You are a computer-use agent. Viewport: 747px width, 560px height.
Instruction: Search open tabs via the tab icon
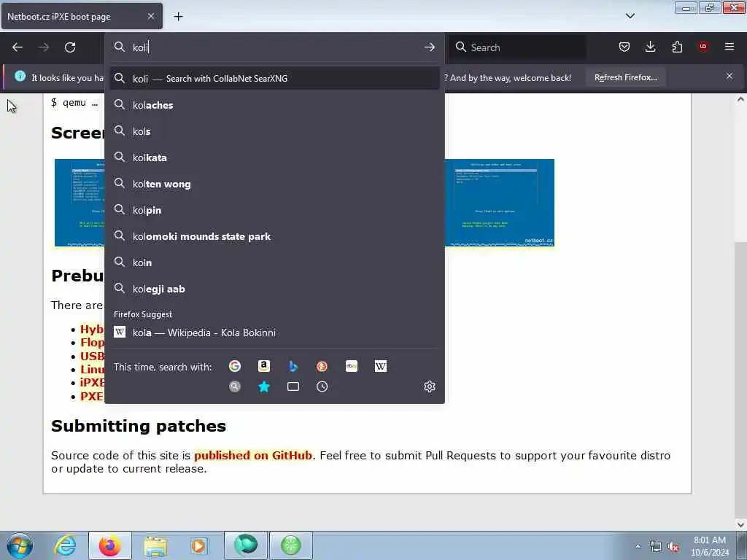(x=293, y=386)
